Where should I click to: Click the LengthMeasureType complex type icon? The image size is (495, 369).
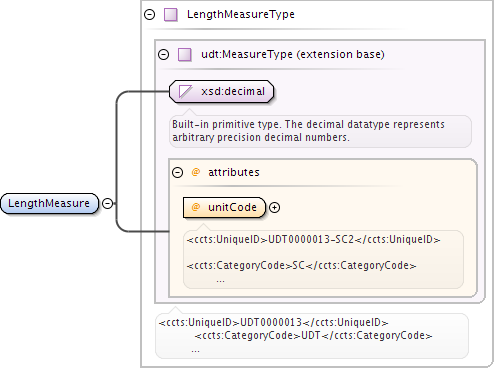click(171, 15)
